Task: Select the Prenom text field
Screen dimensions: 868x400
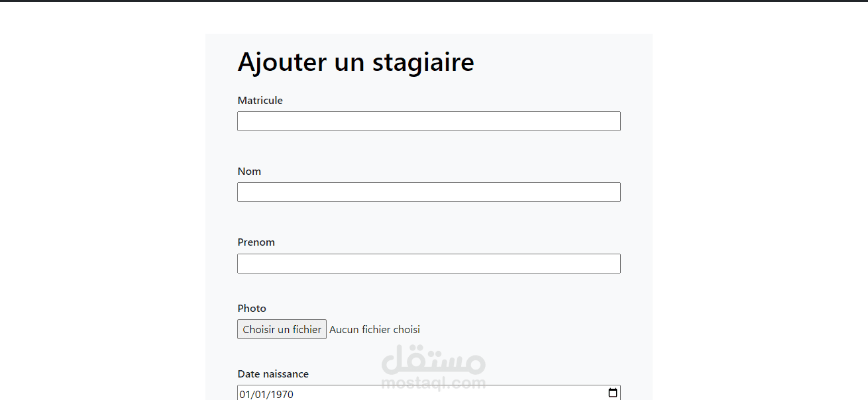Action: click(429, 264)
